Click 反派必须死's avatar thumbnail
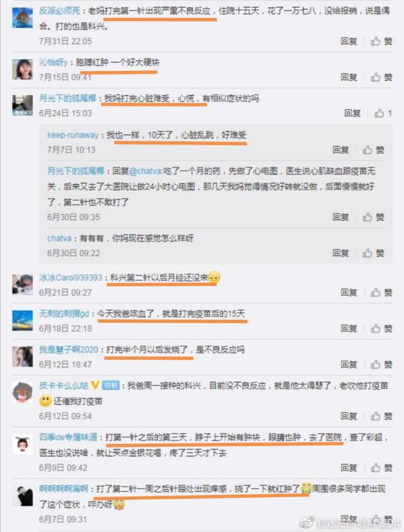This screenshot has width=404, height=532. click(22, 17)
